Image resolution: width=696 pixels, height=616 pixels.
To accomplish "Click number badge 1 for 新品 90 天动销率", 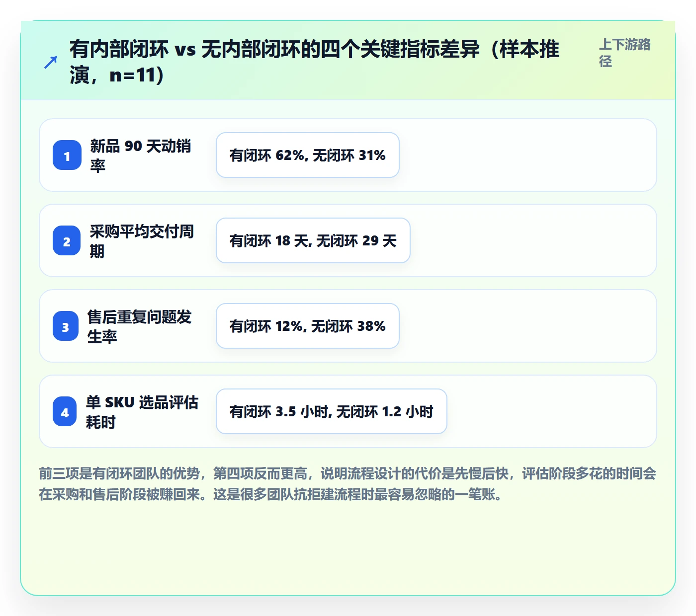I will point(67,155).
